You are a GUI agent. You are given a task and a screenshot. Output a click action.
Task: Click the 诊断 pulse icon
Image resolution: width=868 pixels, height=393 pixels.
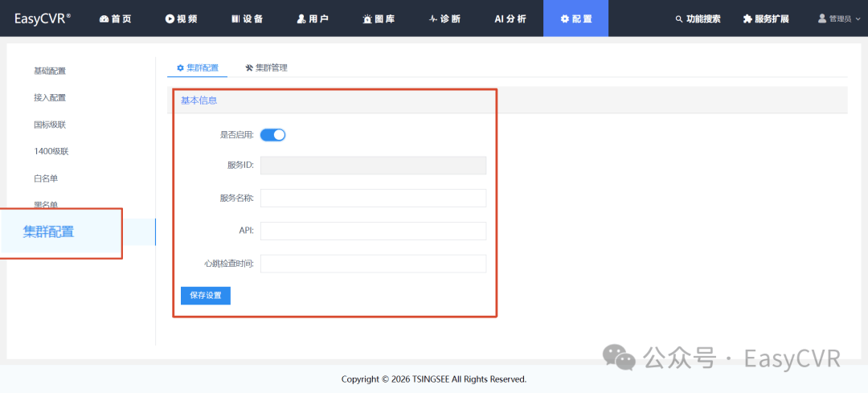click(433, 18)
